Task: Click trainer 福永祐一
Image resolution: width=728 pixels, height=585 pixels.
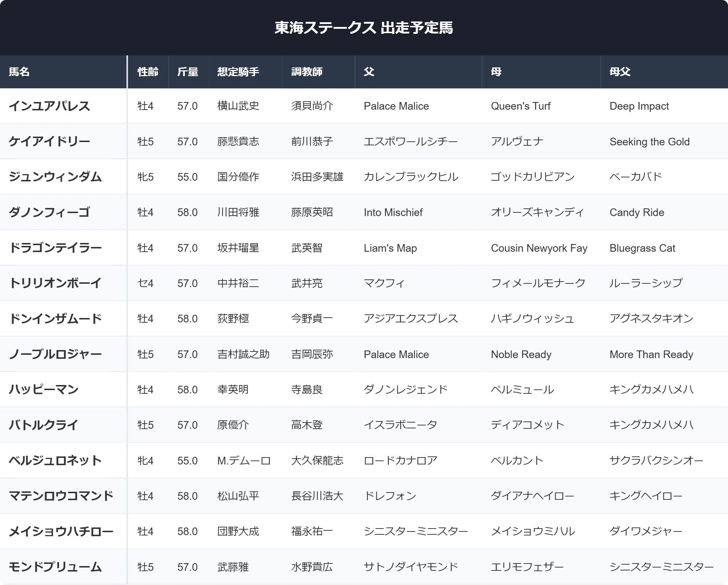Action: coord(312,531)
